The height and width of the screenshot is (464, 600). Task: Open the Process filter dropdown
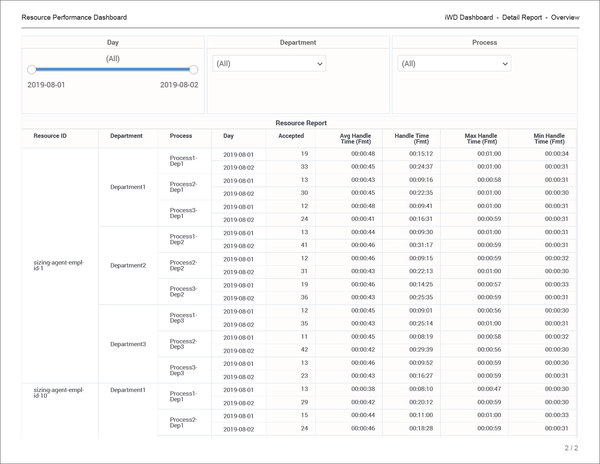[454, 63]
